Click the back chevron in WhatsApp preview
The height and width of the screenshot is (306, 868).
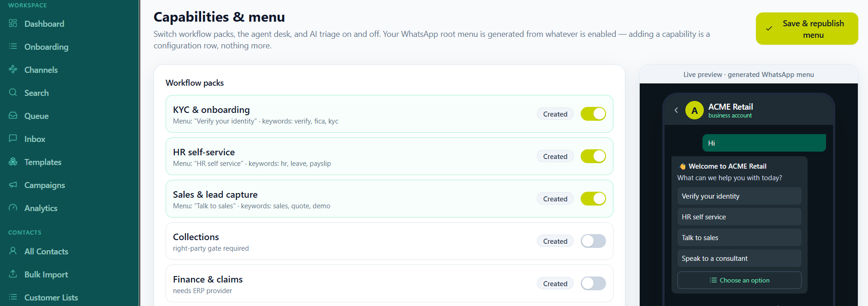pos(676,110)
